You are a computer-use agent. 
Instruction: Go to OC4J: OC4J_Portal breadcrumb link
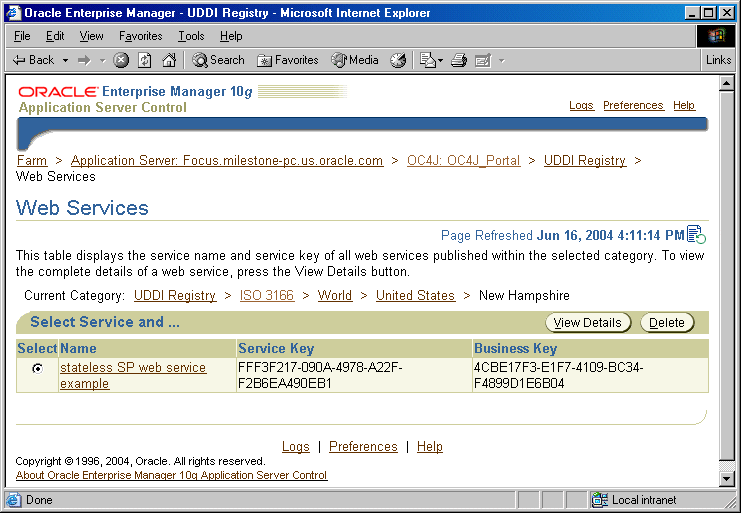tap(464, 161)
